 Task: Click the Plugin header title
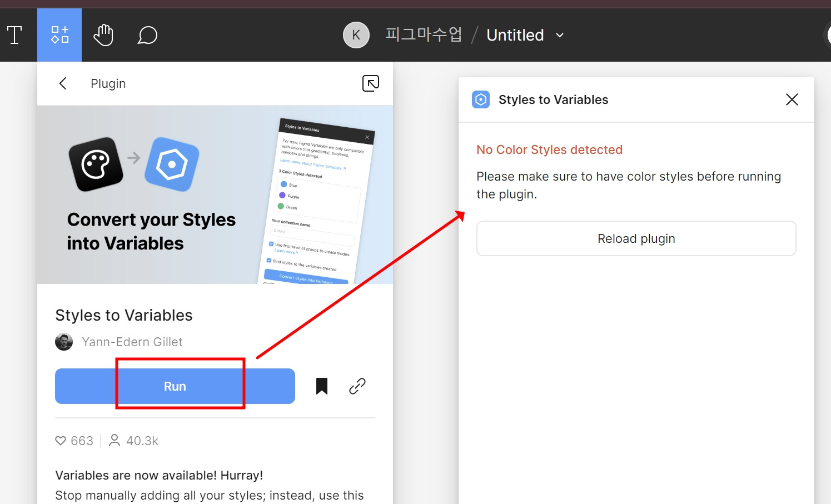click(x=108, y=83)
